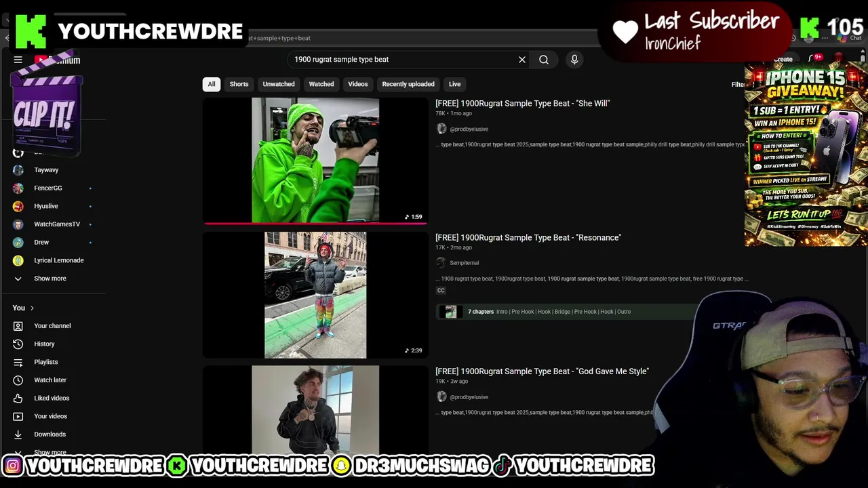Viewport: 868px width, 488px height.
Task: Open @prodbyelusive channel under "God Gave Me Style"
Action: (469, 397)
